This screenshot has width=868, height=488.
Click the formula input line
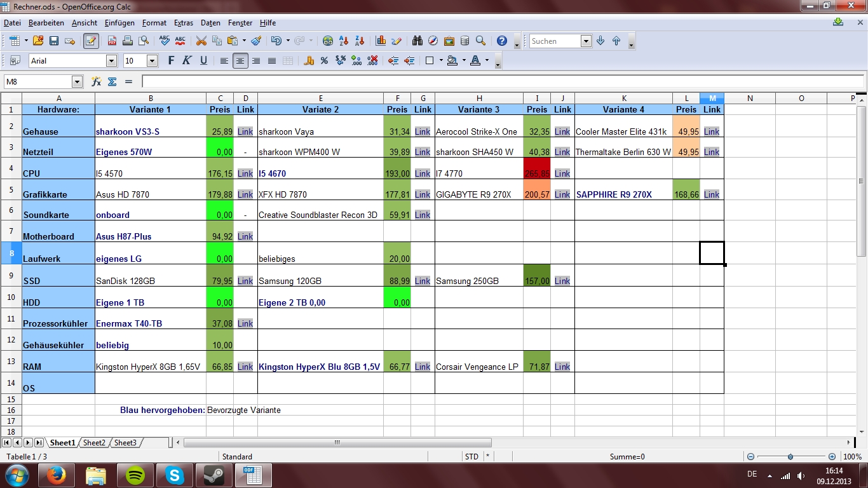[503, 82]
